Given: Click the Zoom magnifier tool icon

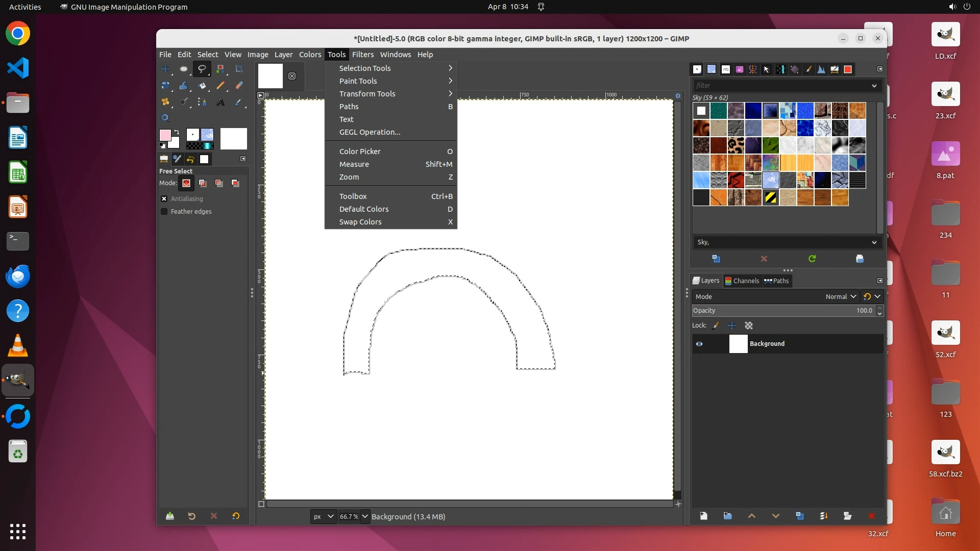Looking at the screenshot, I should click(x=165, y=118).
